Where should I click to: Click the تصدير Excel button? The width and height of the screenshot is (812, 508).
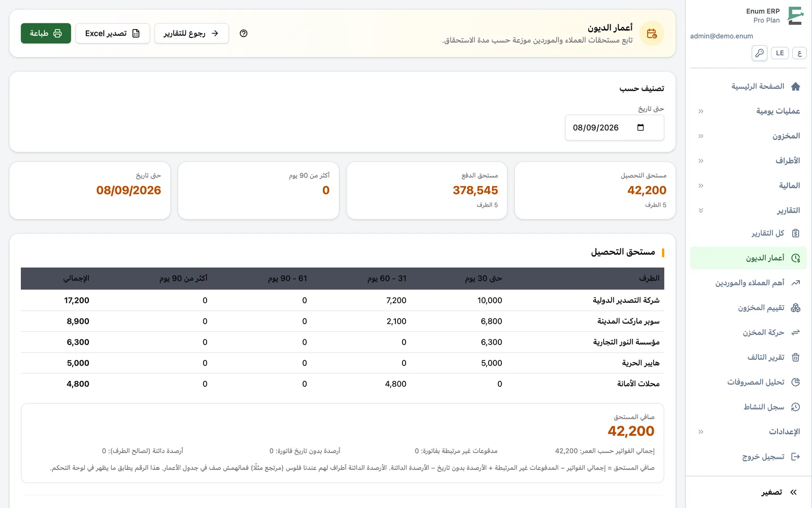[113, 34]
